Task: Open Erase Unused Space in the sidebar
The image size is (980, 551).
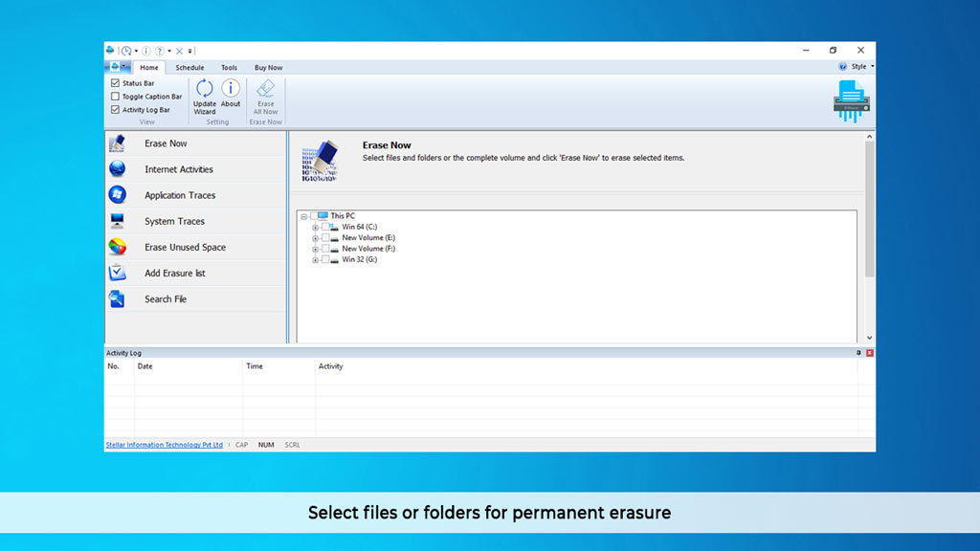Action: point(195,248)
